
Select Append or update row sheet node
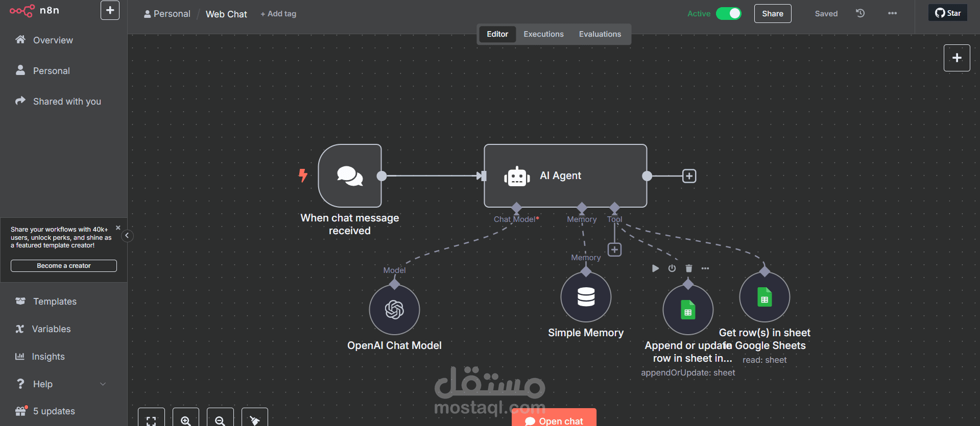(x=688, y=310)
